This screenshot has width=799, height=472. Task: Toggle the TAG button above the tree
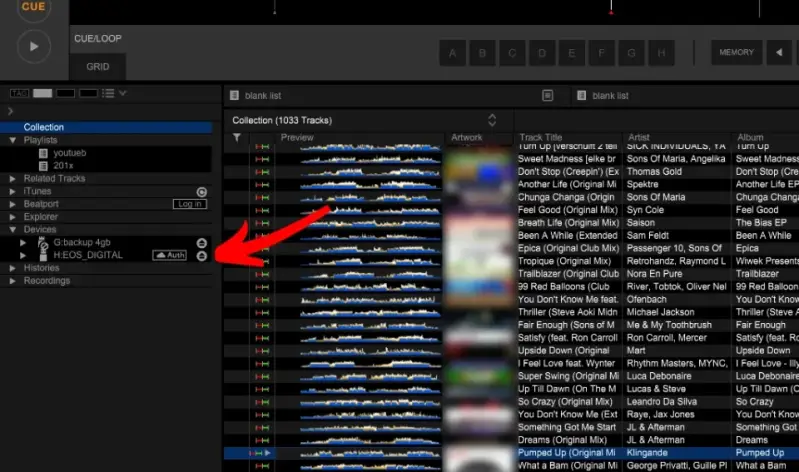coord(19,93)
